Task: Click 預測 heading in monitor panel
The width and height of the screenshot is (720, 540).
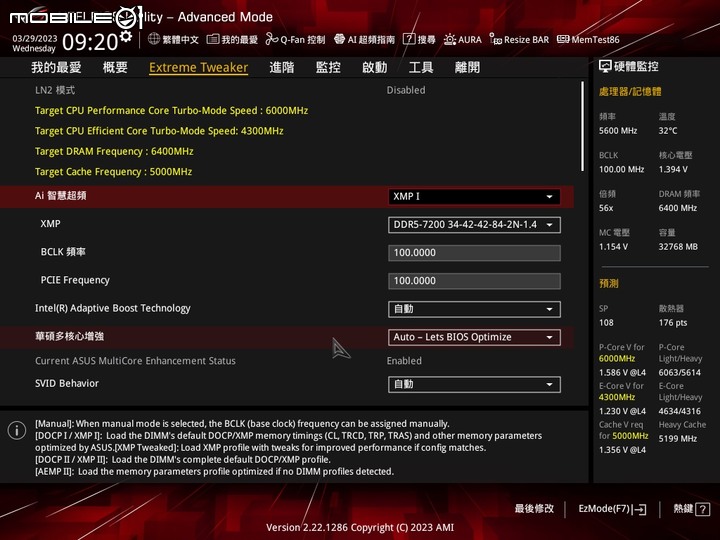Action: point(608,283)
